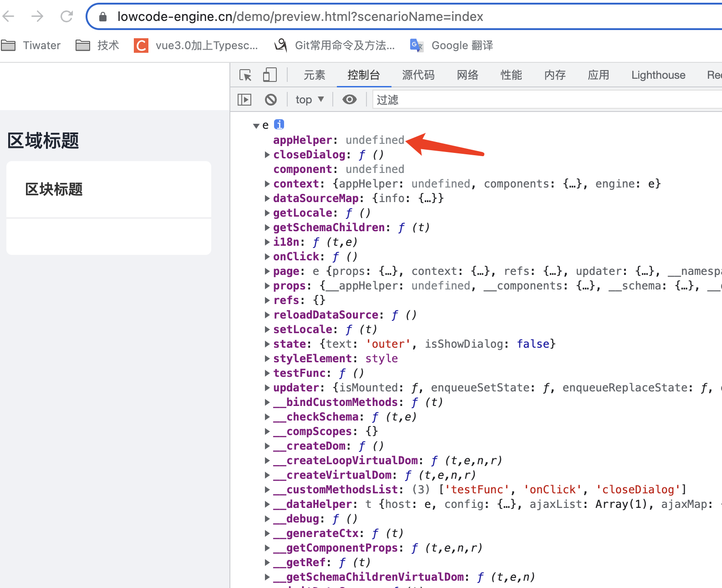
Task: Click the 区块标题 card title
Action: pyautogui.click(x=54, y=189)
